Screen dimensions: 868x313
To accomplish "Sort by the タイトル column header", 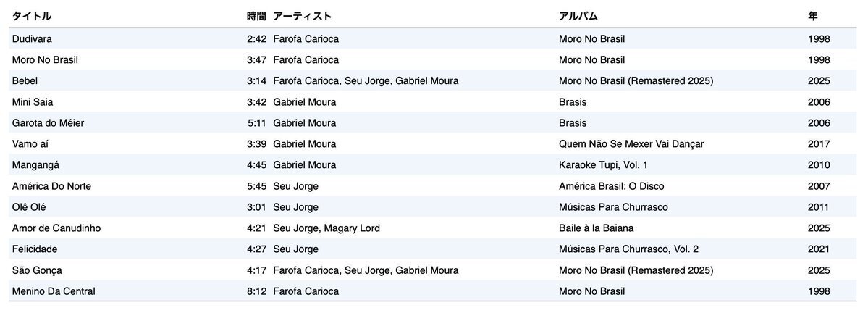I will click(32, 17).
